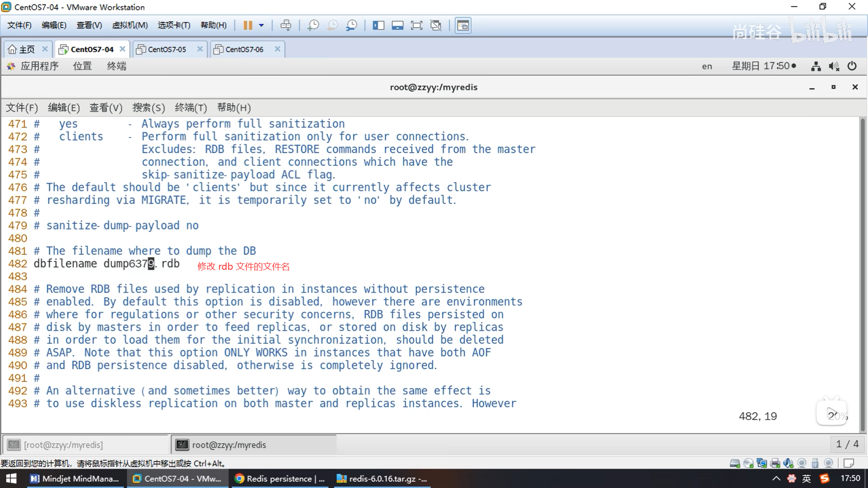Open the power options dropdown arrow

(261, 25)
